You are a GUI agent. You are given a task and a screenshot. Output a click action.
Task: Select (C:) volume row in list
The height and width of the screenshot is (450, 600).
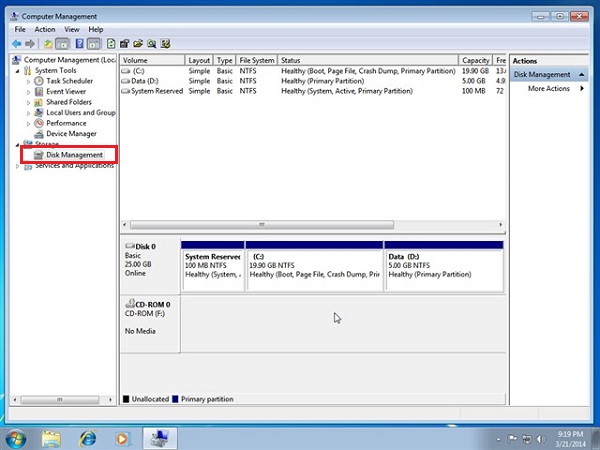click(313, 71)
